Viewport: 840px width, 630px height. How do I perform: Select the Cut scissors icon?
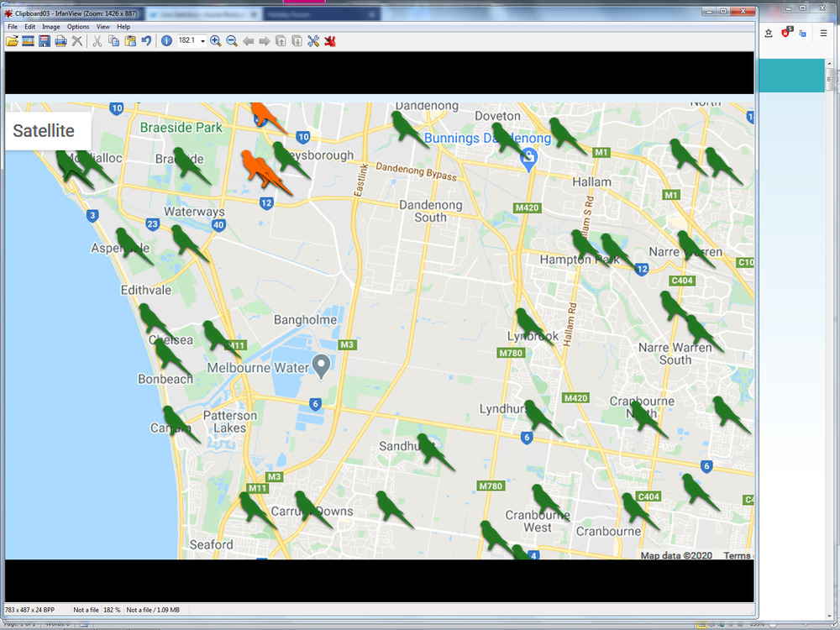(x=97, y=41)
